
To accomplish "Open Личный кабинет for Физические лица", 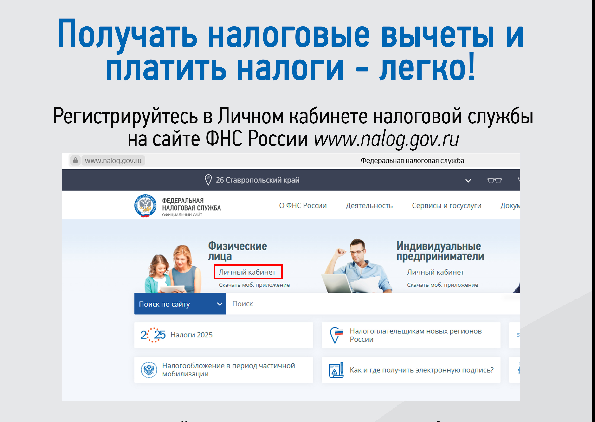I will [248, 272].
